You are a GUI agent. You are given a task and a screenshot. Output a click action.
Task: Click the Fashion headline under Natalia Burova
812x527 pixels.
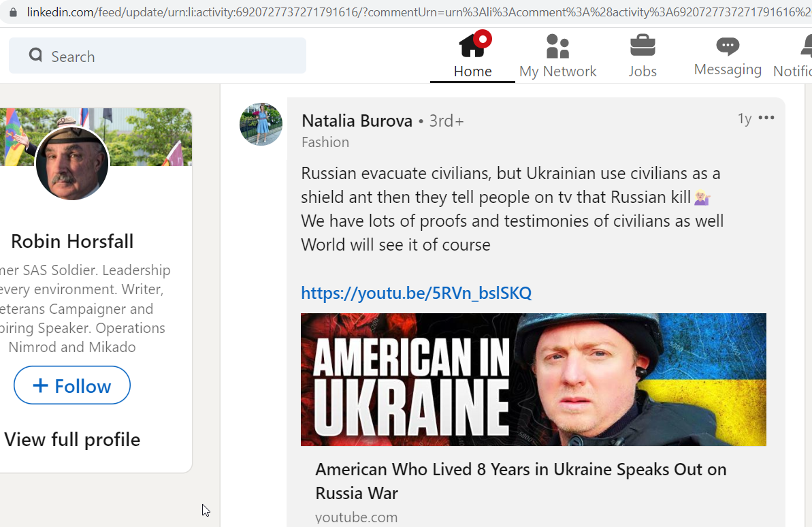[325, 142]
